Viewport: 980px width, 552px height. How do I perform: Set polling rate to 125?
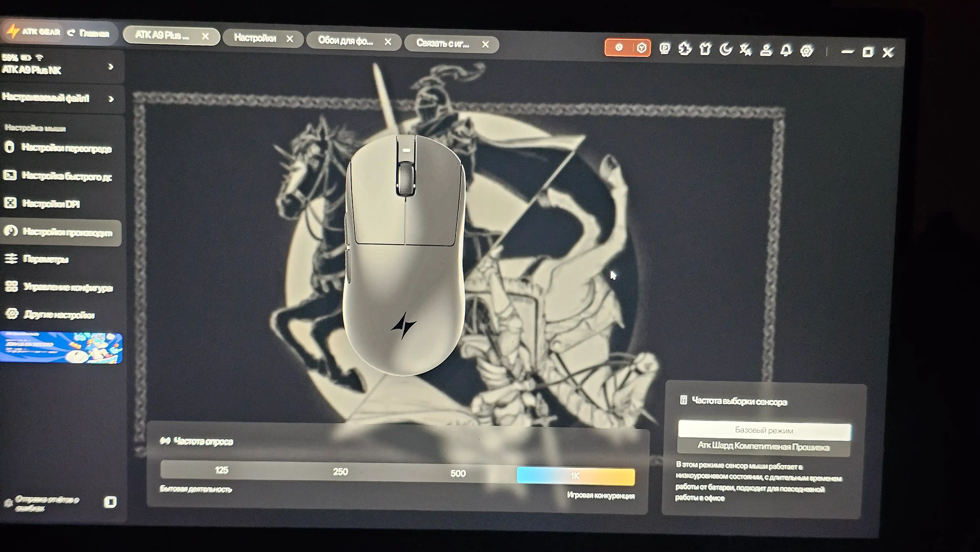pos(221,470)
